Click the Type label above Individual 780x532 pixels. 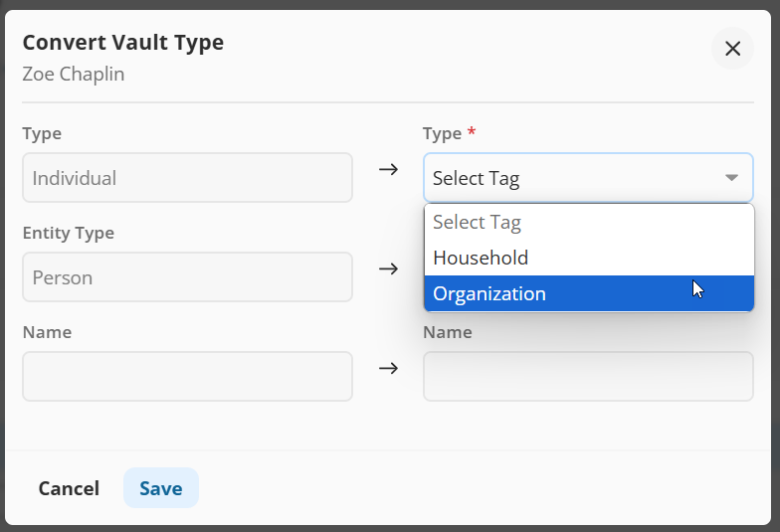pos(42,133)
